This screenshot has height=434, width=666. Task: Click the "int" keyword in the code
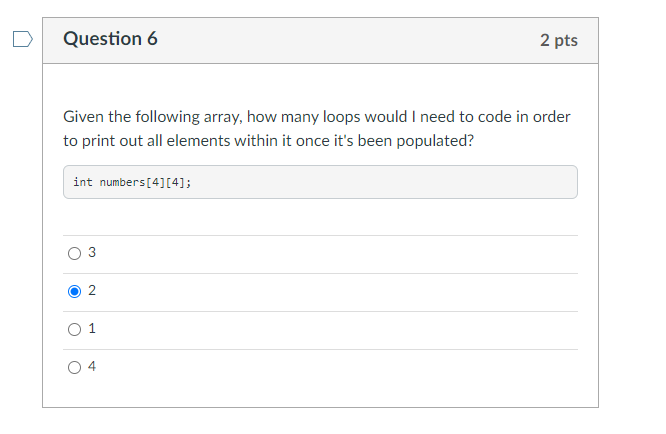pos(82,183)
